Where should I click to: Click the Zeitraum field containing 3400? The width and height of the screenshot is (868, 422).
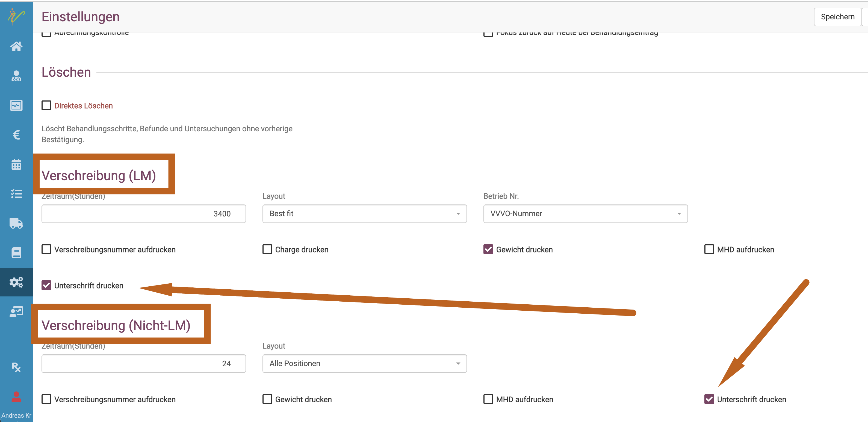[x=144, y=213]
